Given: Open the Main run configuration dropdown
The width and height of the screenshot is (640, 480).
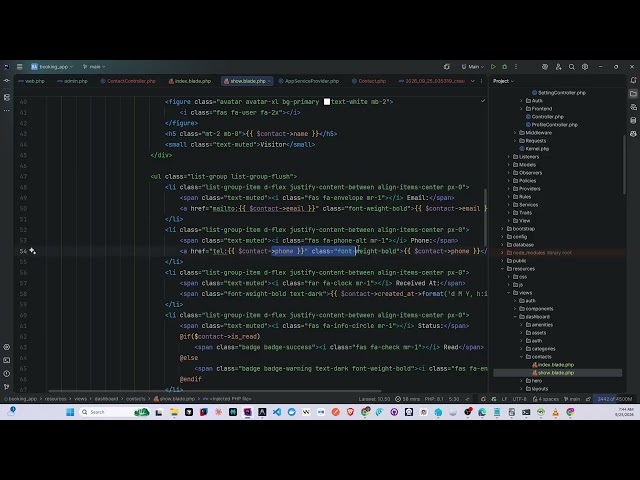Looking at the screenshot, I should pos(473,67).
